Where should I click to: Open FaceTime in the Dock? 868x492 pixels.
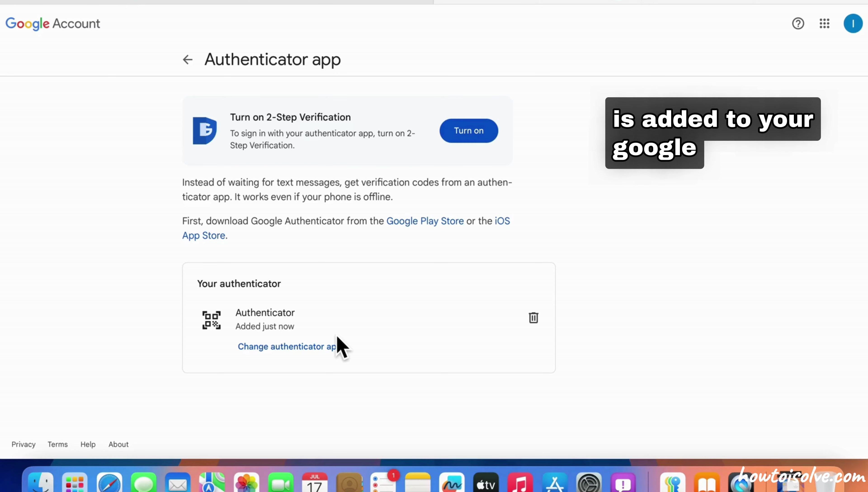pos(281,483)
